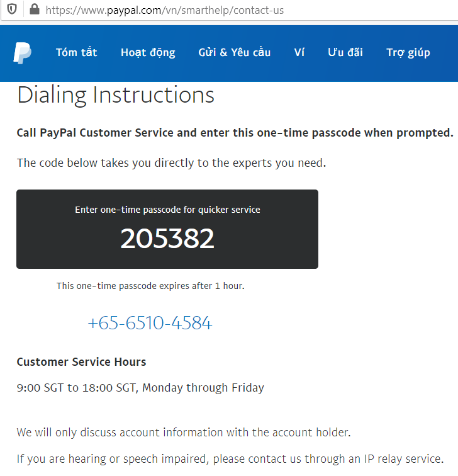Go to the Hoạt động page
Viewport: 458px width, 476px height.
click(x=148, y=53)
